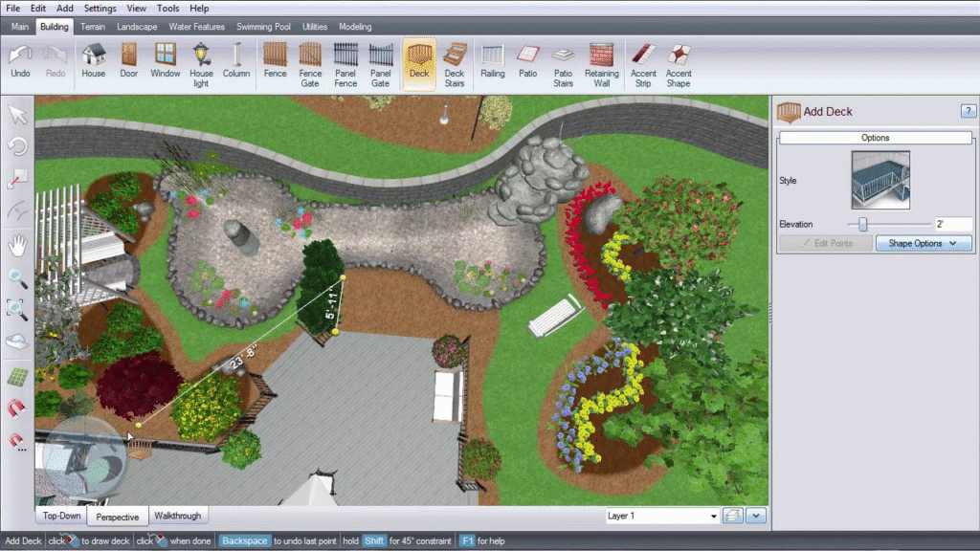This screenshot has height=551, width=980.
Task: Activate the pan hand tool
Action: point(17,244)
